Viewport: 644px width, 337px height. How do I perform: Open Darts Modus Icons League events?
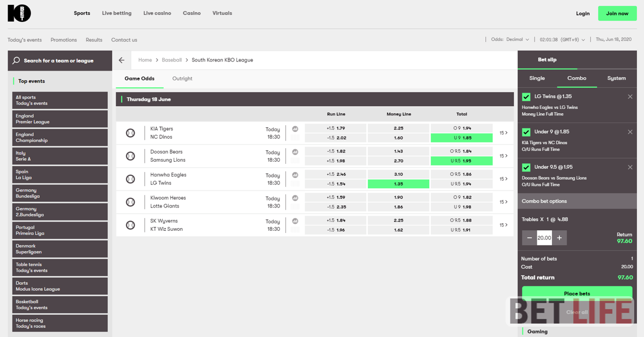[60, 286]
